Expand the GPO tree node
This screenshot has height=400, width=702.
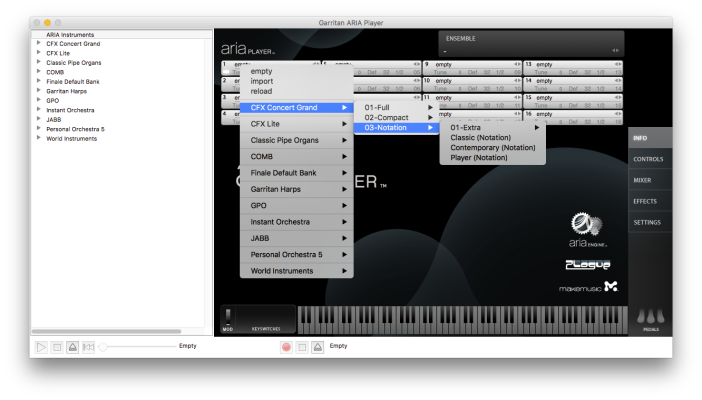39,100
